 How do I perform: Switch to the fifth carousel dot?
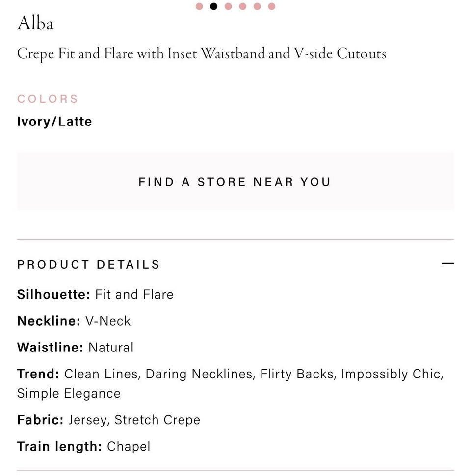point(257,6)
